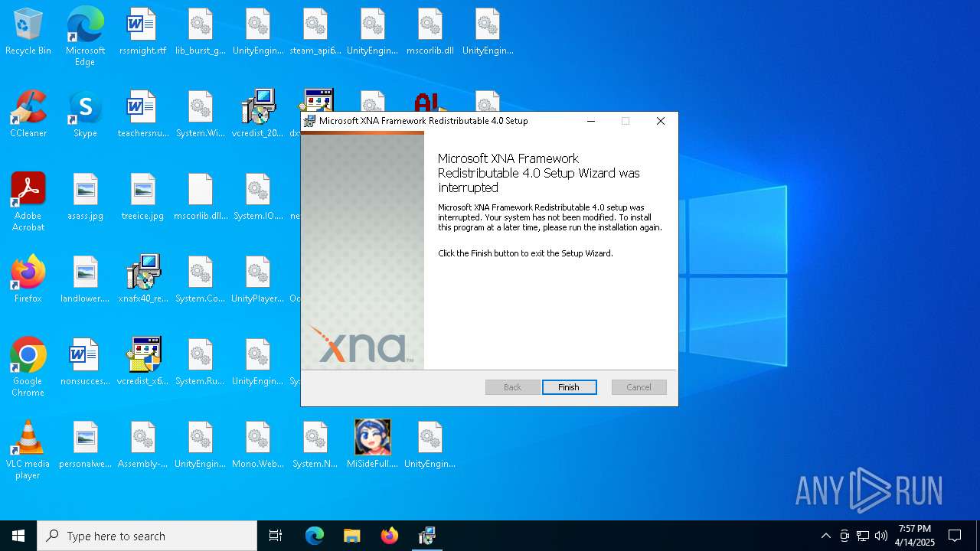This screenshot has width=980, height=551.
Task: Select the CCleaner desktop shortcut
Action: click(28, 115)
